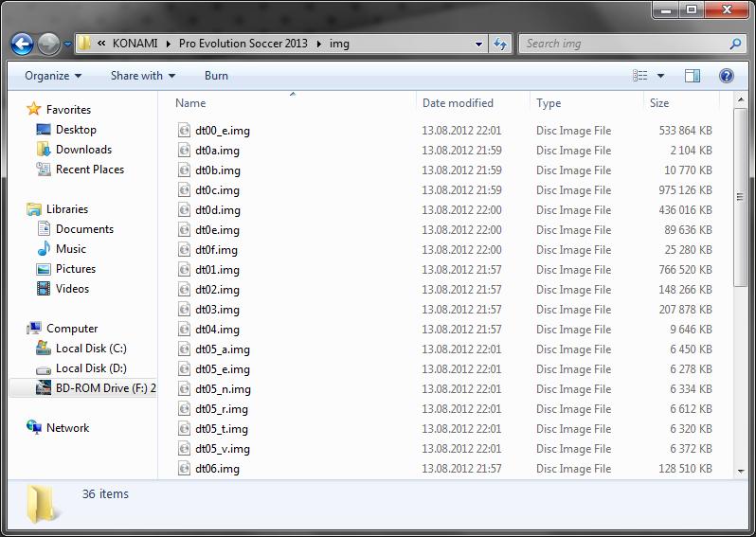Screen dimensions: 756x537
Task: Click the disc icon of dt0b.img
Action: point(184,170)
